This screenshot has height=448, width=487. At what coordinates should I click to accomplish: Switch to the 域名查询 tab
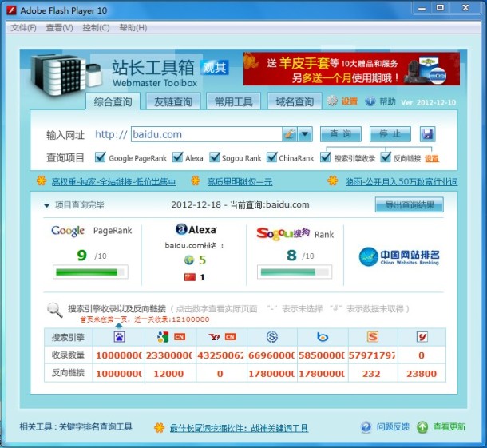pos(295,101)
